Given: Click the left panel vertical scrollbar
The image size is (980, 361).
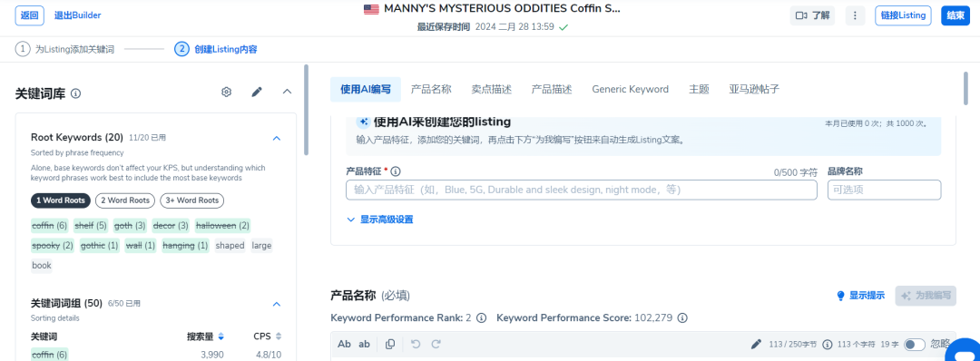Looking at the screenshot, I should pos(306,110).
